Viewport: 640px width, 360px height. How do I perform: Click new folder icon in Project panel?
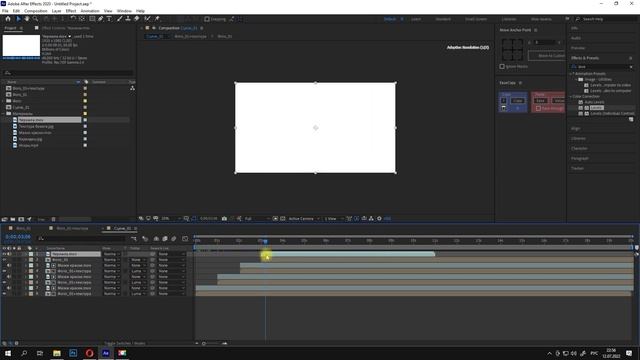pos(13,219)
